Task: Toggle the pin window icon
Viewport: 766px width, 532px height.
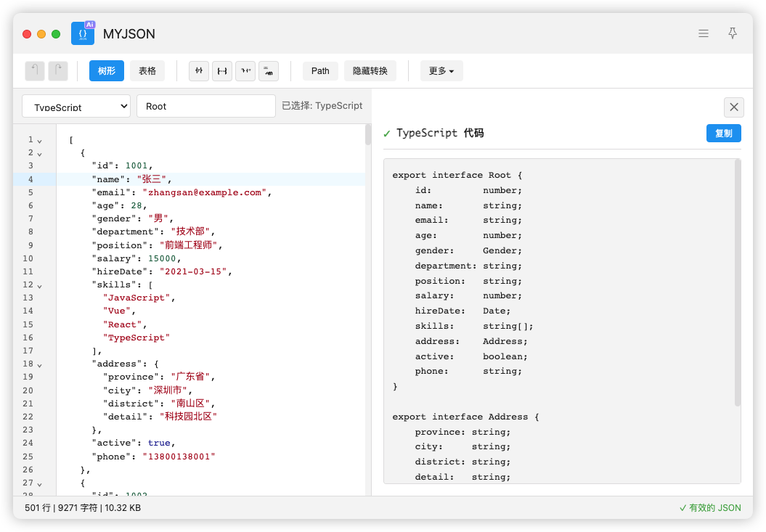Action: click(733, 33)
